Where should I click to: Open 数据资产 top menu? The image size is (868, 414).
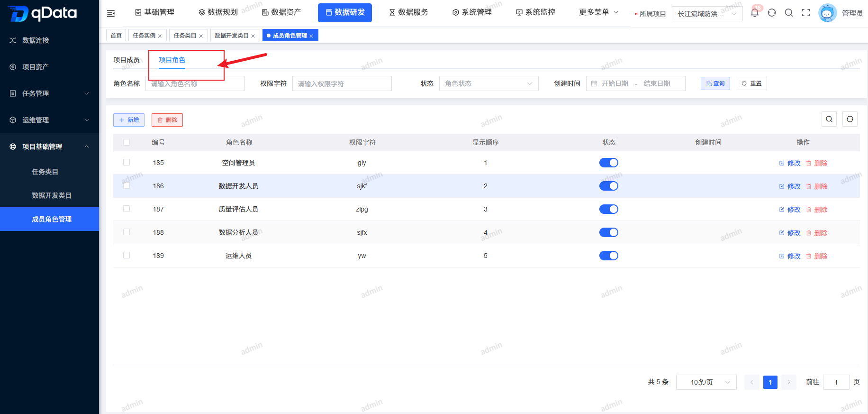click(x=281, y=12)
